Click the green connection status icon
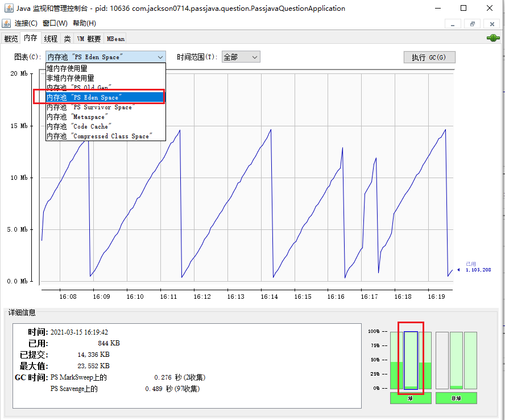The width and height of the screenshot is (505, 420). click(x=492, y=38)
